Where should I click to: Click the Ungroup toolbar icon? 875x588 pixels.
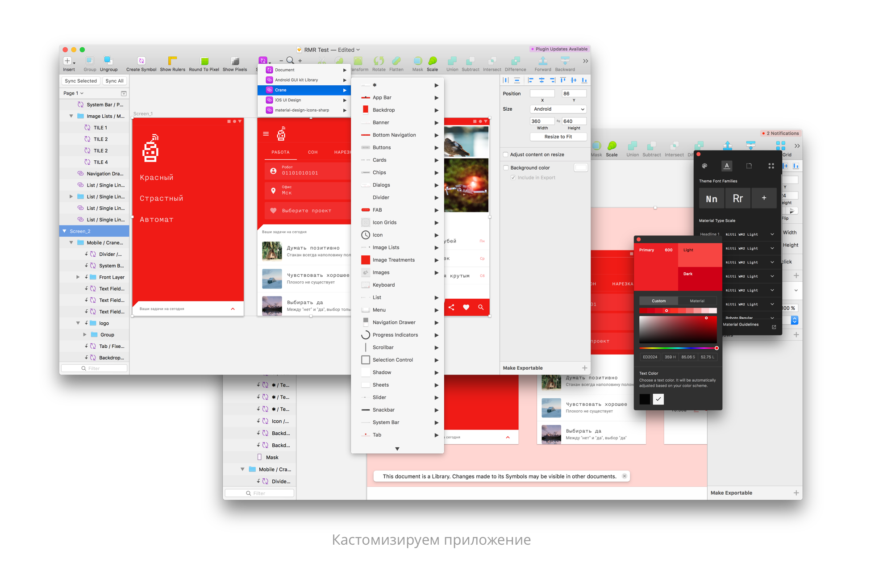click(x=108, y=61)
